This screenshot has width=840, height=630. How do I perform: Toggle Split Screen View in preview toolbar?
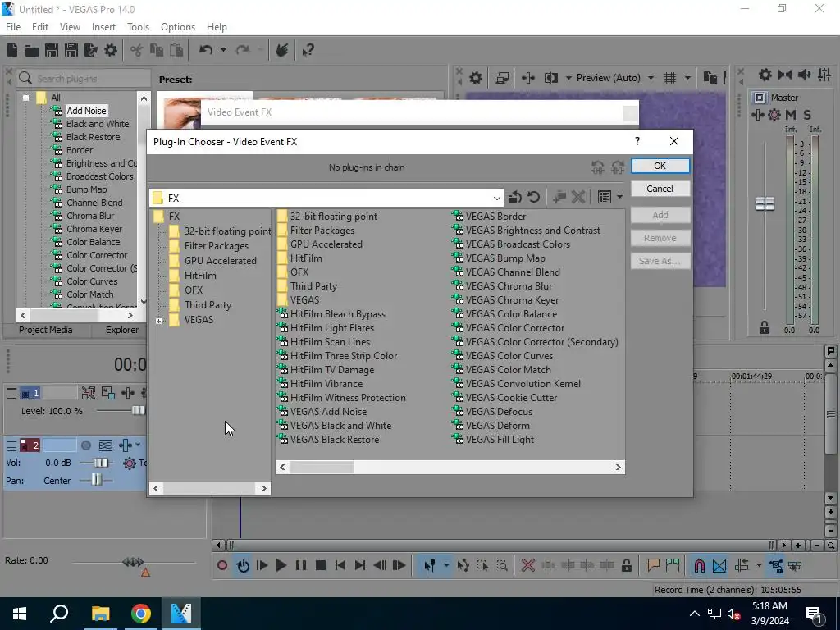550,78
